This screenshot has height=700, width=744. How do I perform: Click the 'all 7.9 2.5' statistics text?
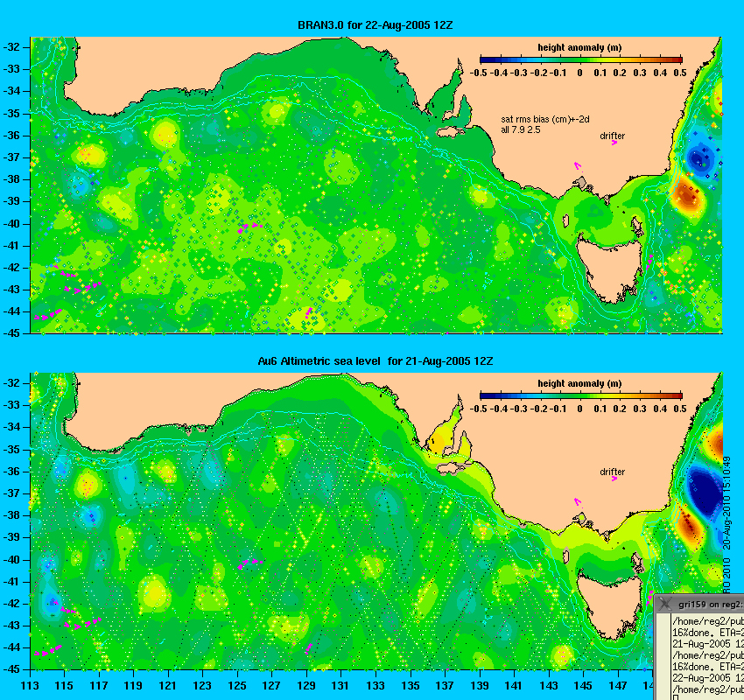(521, 129)
